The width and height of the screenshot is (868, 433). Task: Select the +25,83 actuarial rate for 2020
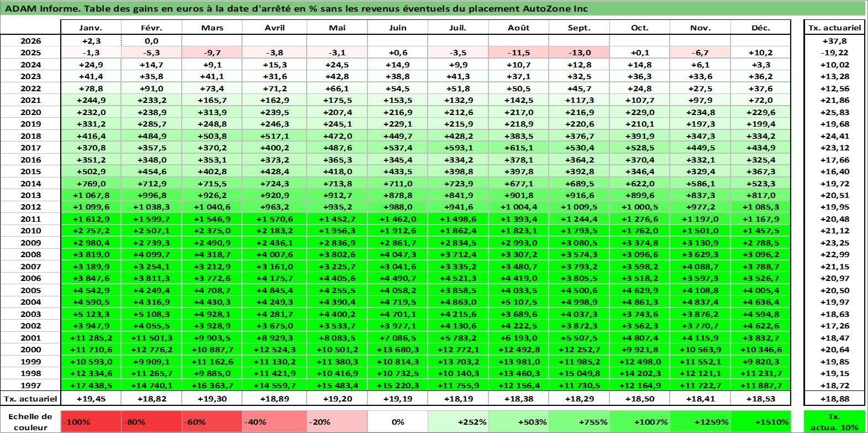point(834,112)
